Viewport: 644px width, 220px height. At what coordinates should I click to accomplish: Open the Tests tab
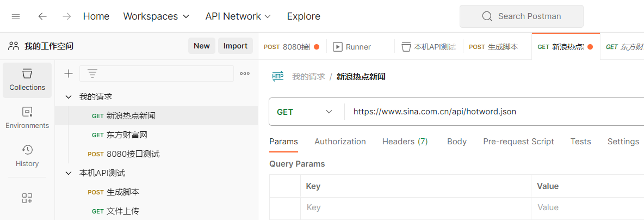[x=580, y=142]
